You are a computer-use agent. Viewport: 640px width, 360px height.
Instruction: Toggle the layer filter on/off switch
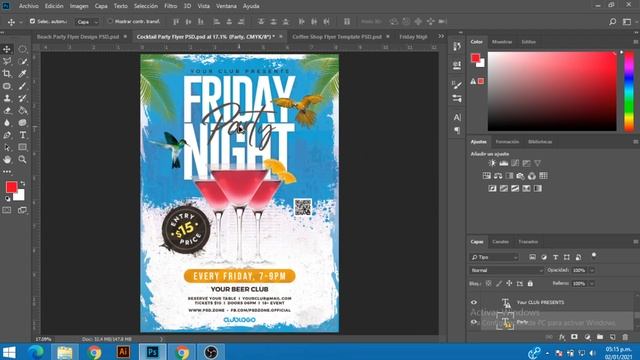[594, 256]
